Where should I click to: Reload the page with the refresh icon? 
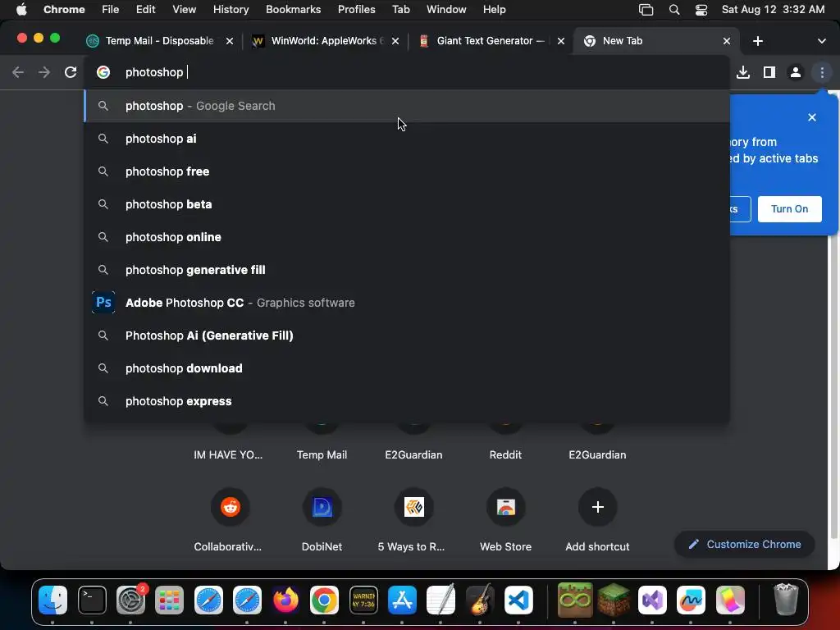tap(71, 72)
